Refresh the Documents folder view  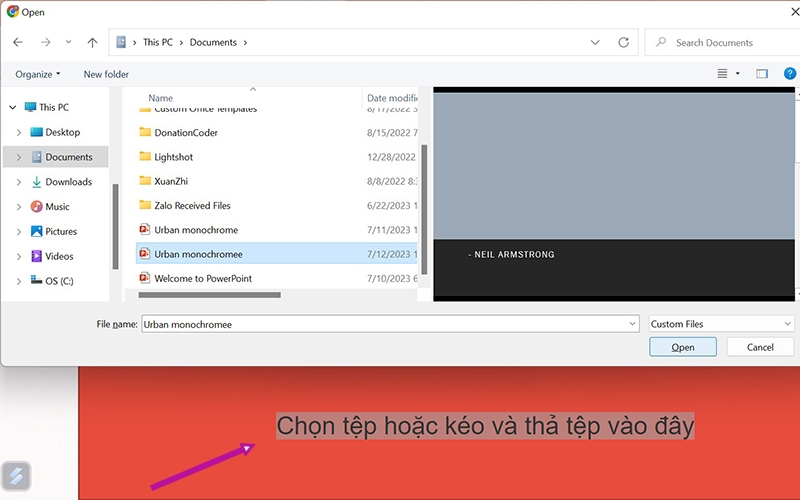tap(623, 42)
